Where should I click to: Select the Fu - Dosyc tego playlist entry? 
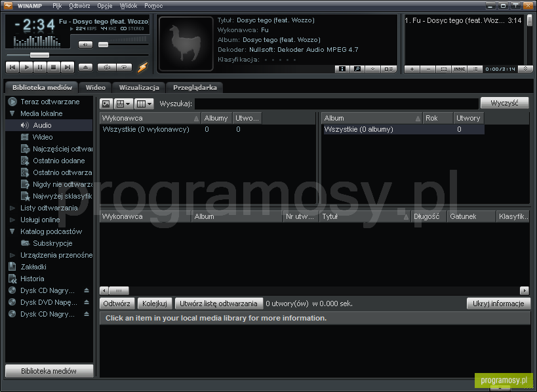[463, 20]
